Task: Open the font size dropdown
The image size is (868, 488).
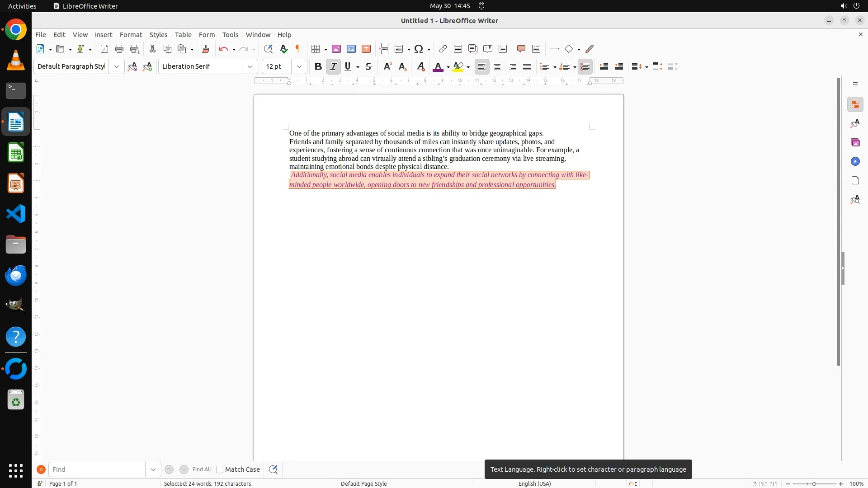Action: 299,66
